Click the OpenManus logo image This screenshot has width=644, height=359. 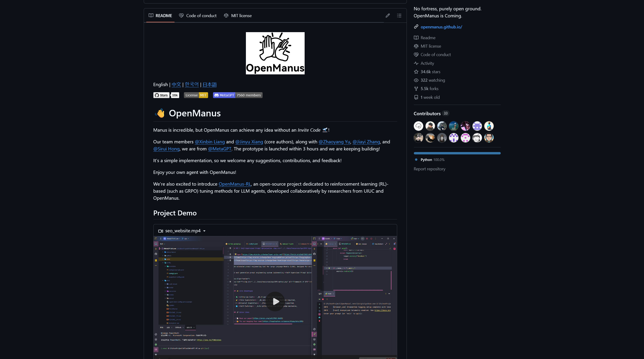pos(275,53)
